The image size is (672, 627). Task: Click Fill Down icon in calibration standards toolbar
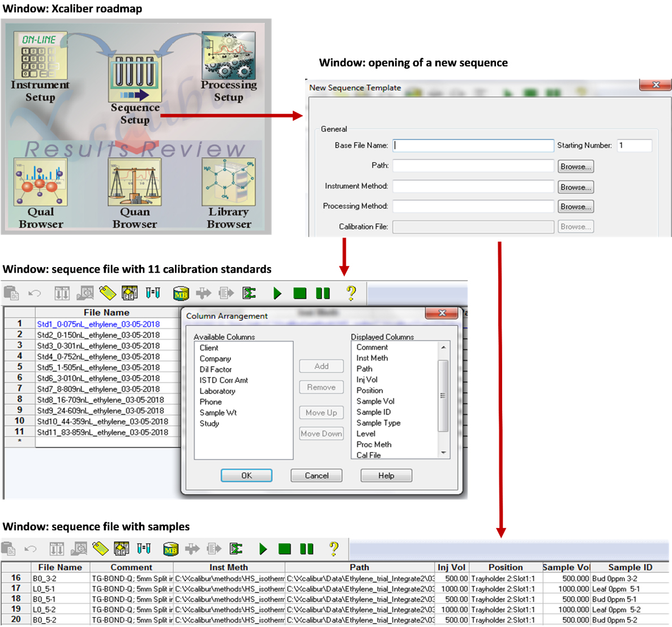point(62,293)
